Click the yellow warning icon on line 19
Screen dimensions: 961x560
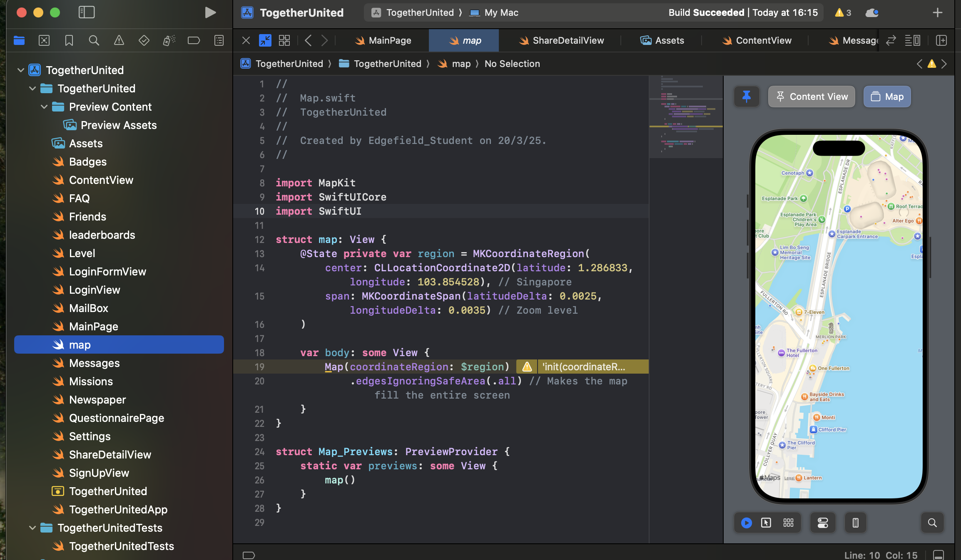click(x=527, y=367)
